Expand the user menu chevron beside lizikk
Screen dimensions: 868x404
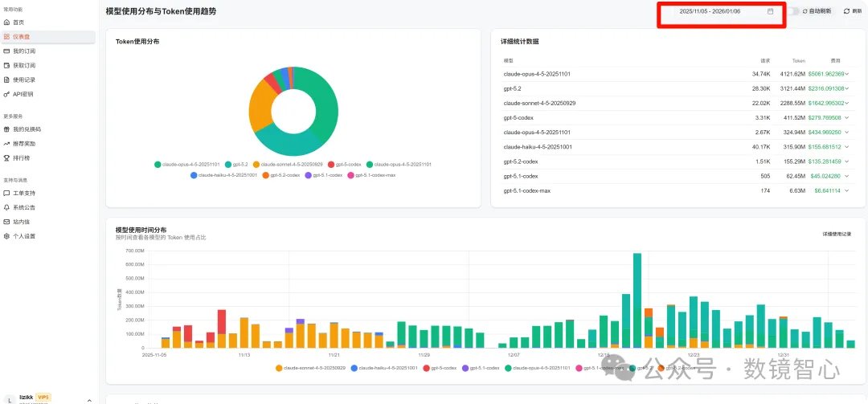89,400
